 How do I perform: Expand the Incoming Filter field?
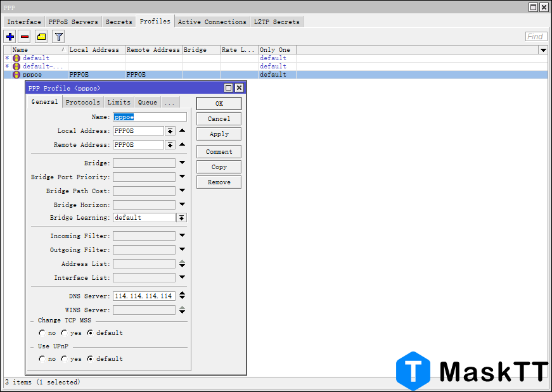pos(182,236)
